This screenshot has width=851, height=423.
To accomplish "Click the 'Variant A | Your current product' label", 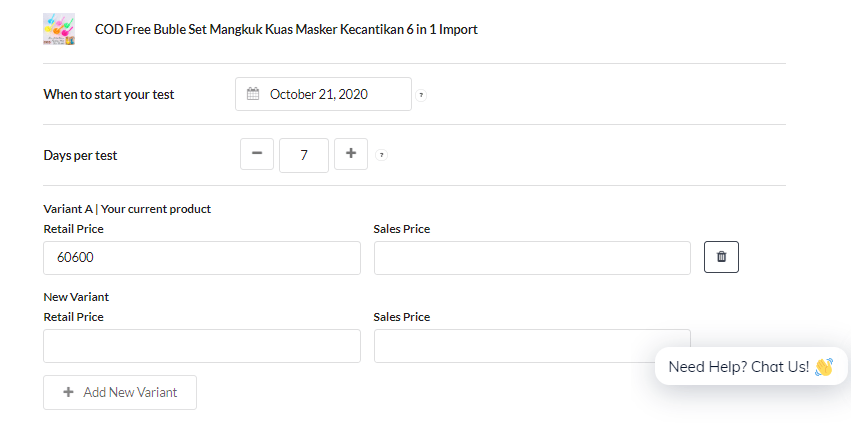I will [127, 209].
